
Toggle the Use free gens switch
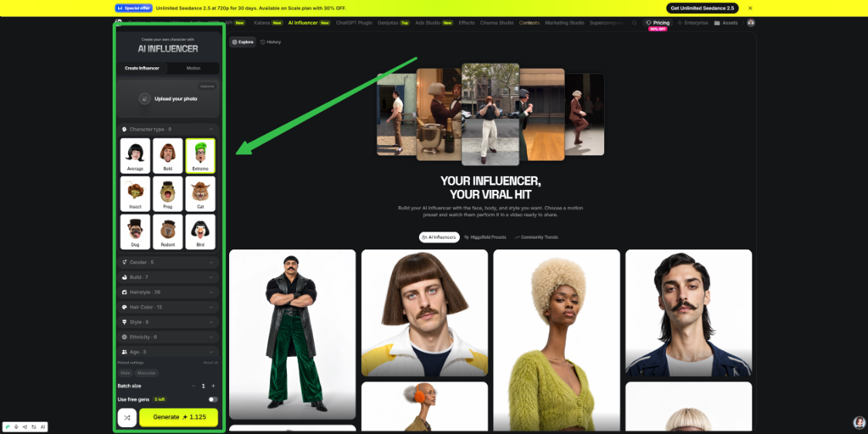(x=213, y=399)
